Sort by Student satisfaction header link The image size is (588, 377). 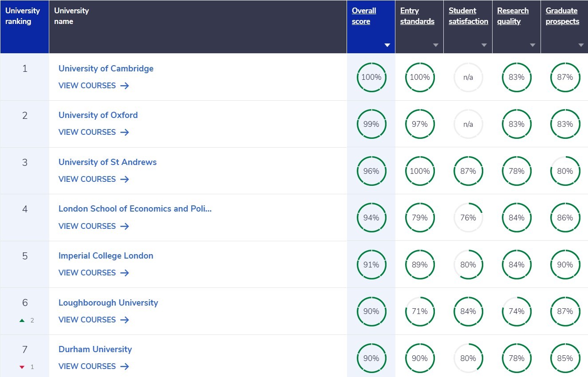pyautogui.click(x=468, y=16)
